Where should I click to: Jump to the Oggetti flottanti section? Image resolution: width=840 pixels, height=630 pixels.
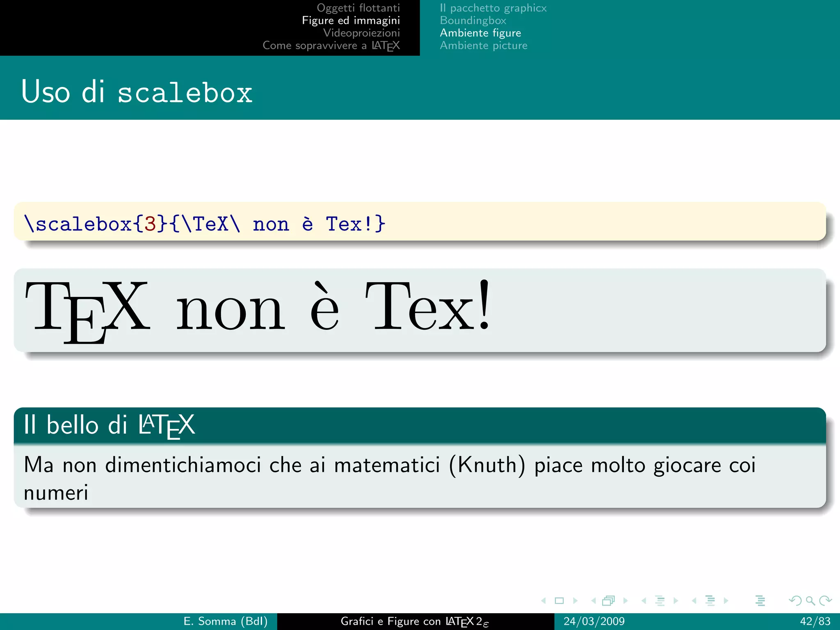click(x=358, y=8)
